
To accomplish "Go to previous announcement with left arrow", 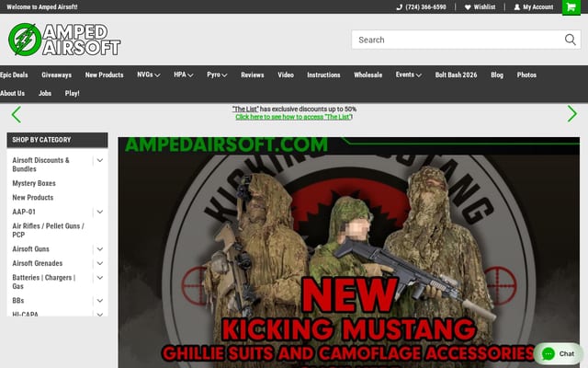I will 17,114.
